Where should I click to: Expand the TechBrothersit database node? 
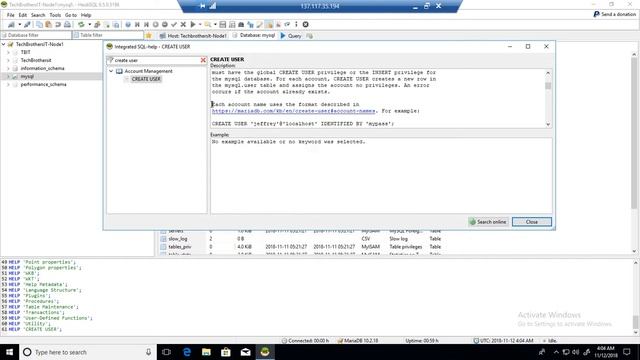point(8,60)
